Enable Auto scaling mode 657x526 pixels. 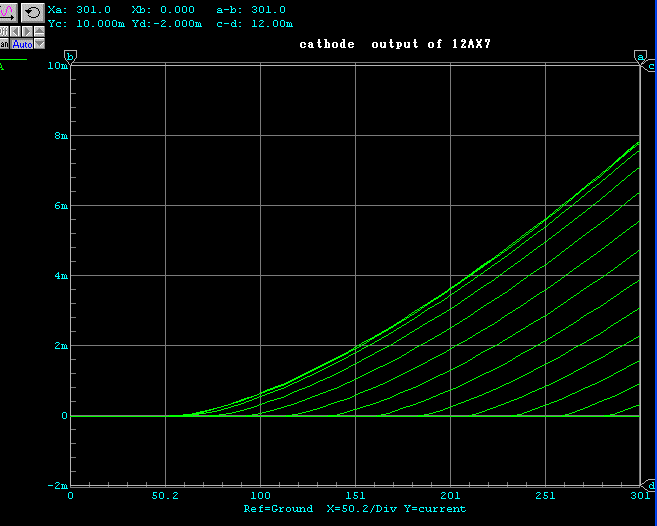click(x=22, y=44)
